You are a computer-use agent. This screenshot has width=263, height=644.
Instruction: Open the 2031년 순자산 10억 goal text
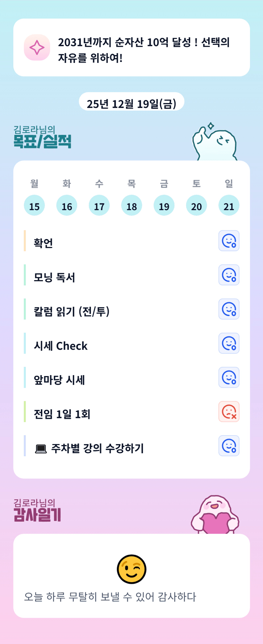click(x=144, y=50)
